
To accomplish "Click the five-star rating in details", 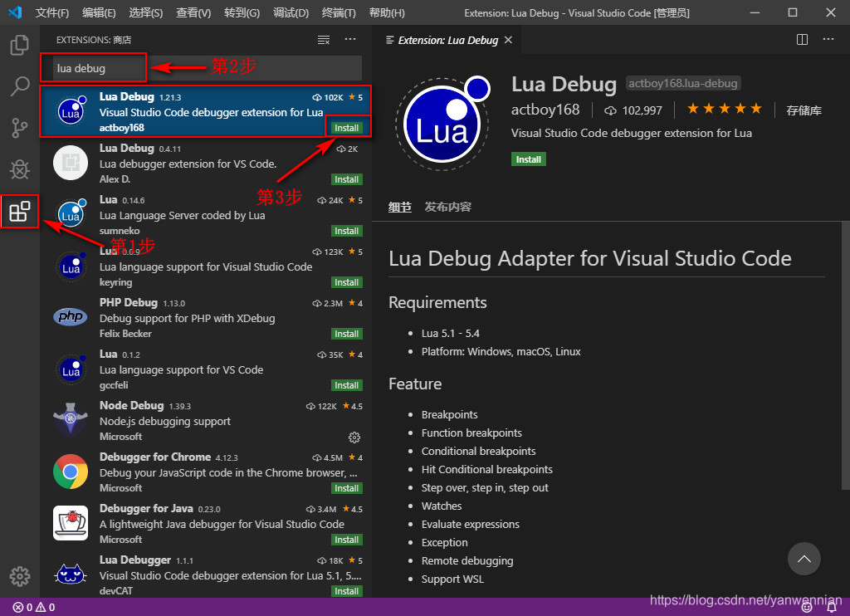I will [x=724, y=109].
